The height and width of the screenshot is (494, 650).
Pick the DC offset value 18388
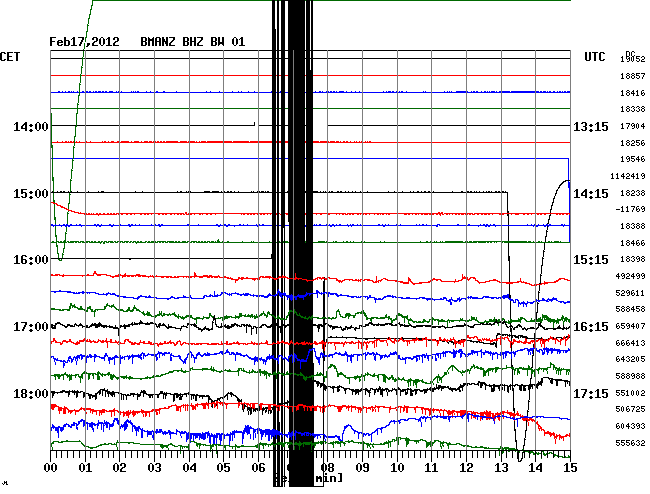pos(633,226)
